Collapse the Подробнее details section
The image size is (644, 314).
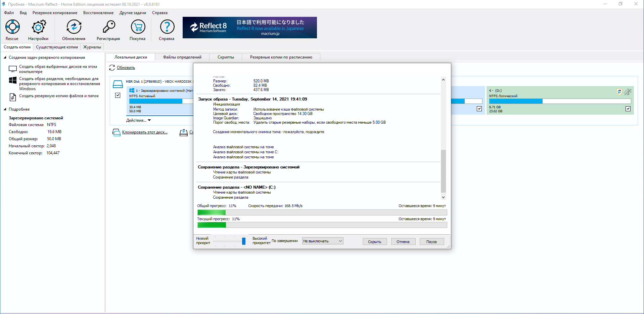pos(5,109)
